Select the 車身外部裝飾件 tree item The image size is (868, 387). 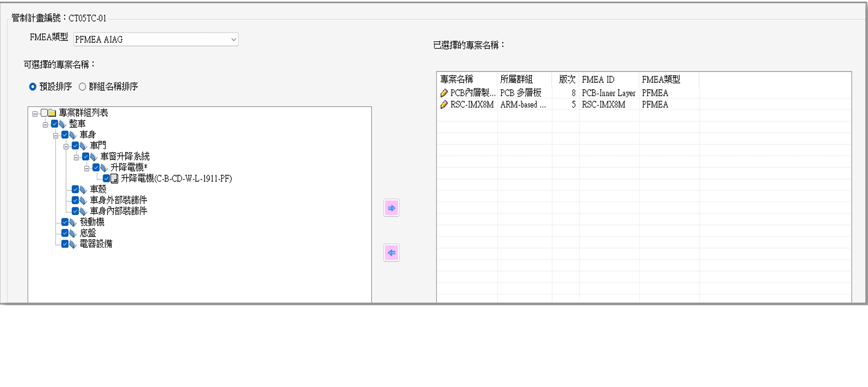[118, 200]
